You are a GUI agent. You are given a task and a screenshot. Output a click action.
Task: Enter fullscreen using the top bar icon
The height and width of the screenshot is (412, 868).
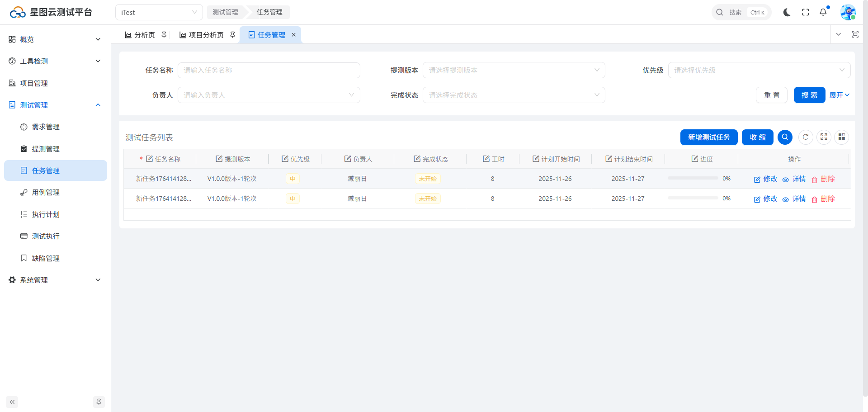pyautogui.click(x=805, y=12)
